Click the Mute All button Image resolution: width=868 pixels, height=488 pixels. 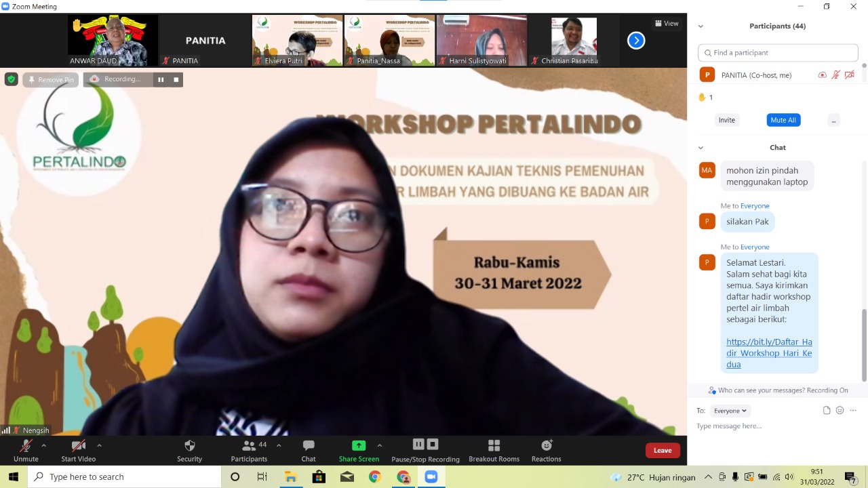pyautogui.click(x=783, y=120)
